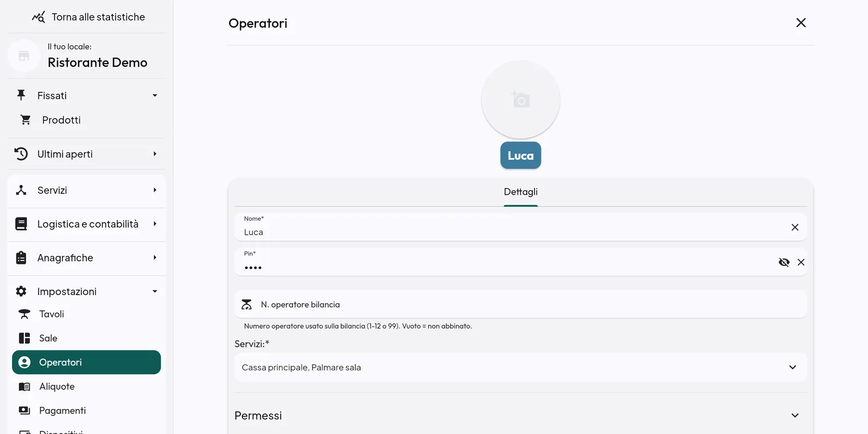The height and width of the screenshot is (434, 868).
Task: Expand the Ultimi aperti section
Action: coord(155,154)
